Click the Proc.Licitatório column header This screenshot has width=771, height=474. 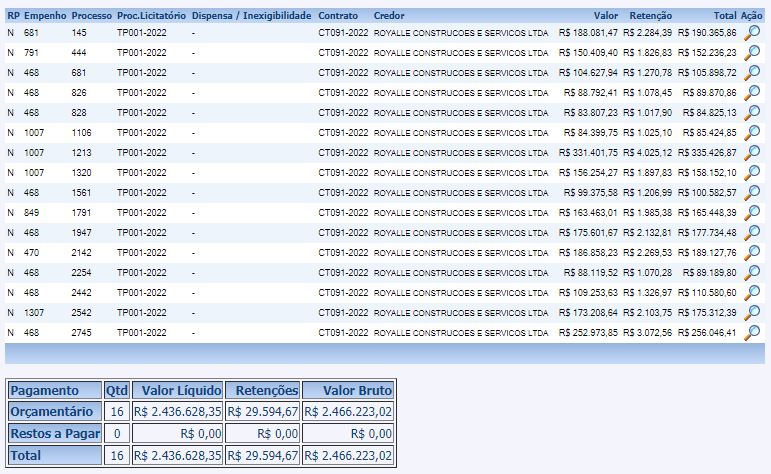coord(149,17)
